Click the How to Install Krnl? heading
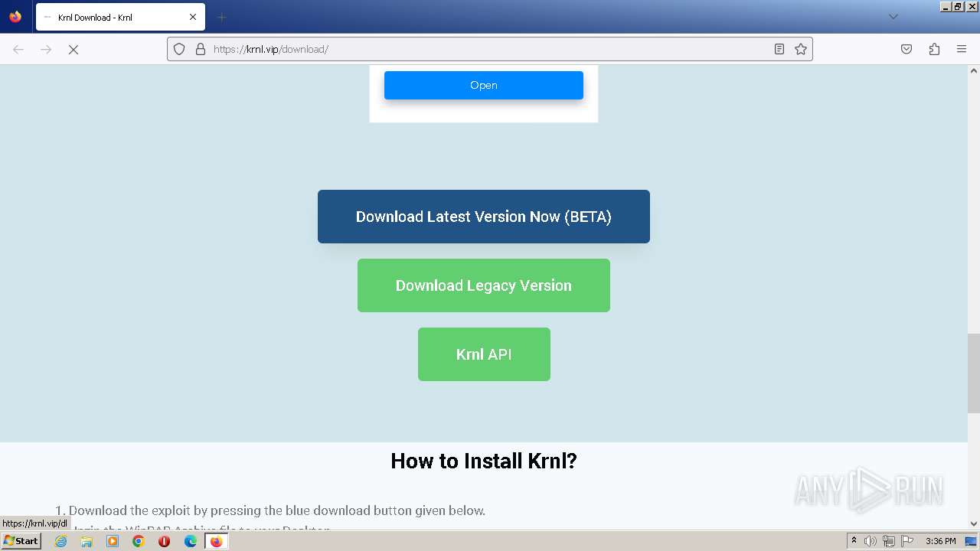The height and width of the screenshot is (551, 980). tap(484, 461)
